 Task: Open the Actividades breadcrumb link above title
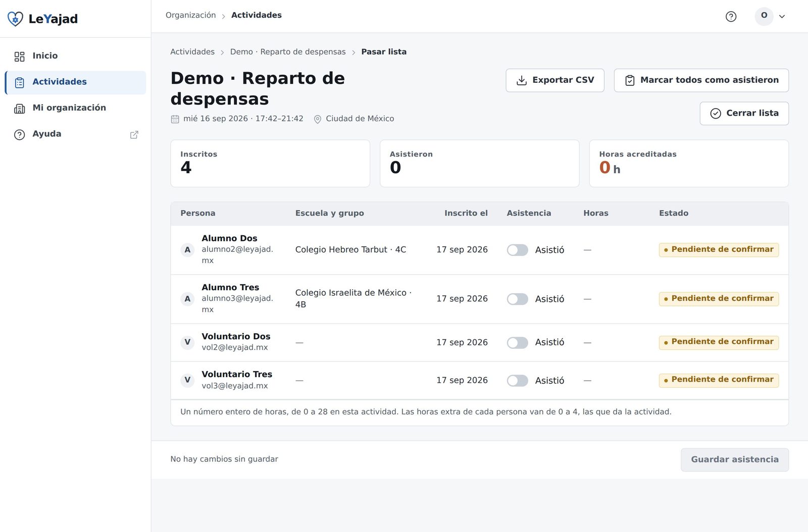click(192, 52)
